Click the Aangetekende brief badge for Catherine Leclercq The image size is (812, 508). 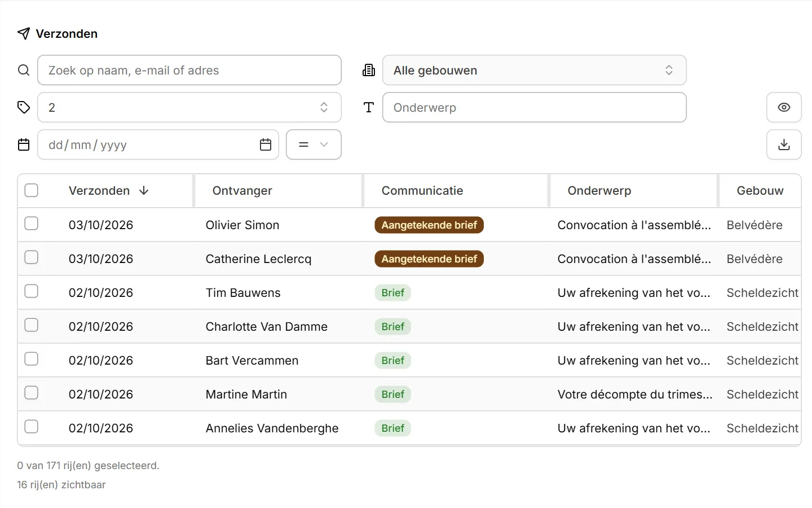(429, 259)
